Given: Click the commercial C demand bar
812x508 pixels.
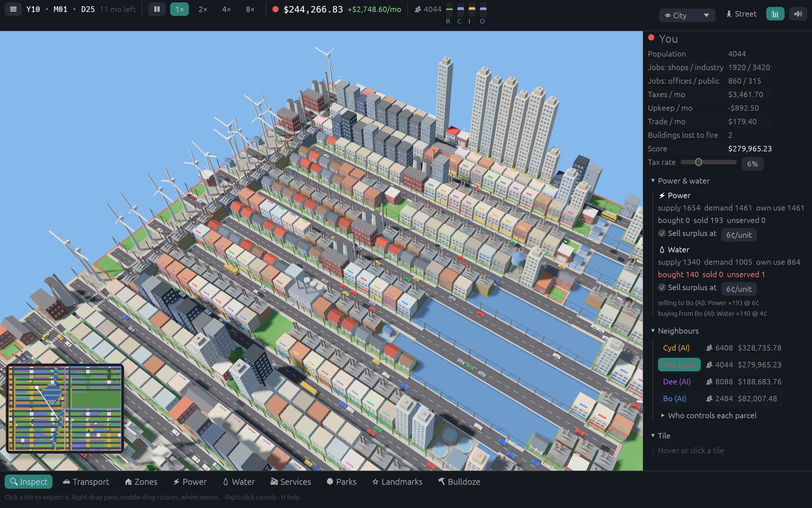Looking at the screenshot, I should click(x=460, y=9).
